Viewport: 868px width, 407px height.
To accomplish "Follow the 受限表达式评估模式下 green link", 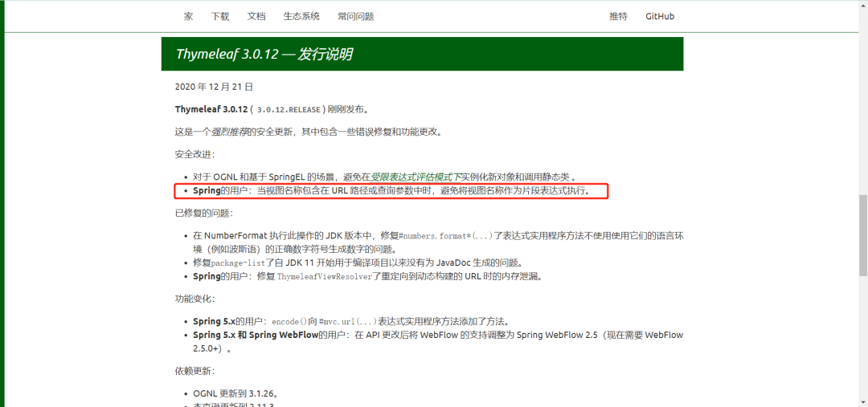I will click(416, 177).
